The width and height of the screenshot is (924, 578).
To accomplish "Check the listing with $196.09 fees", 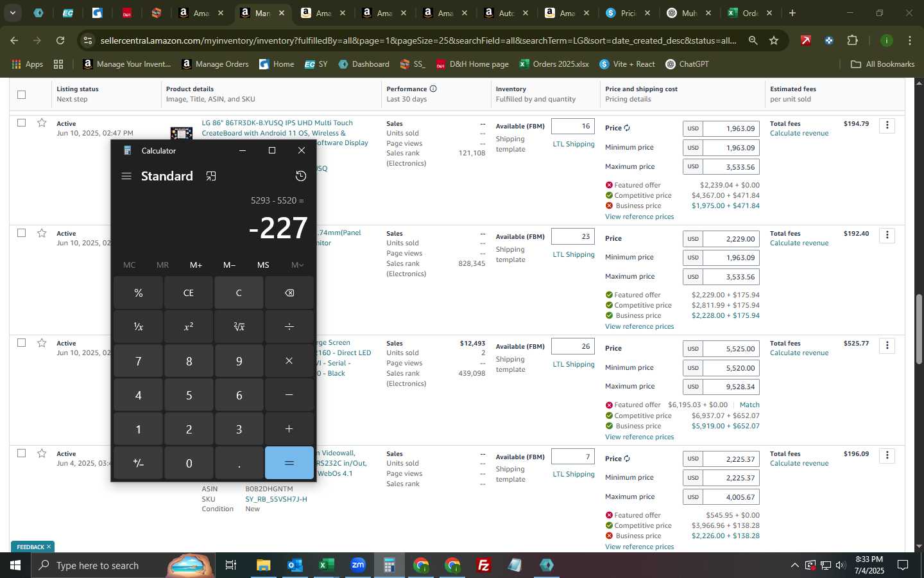I will (21, 453).
